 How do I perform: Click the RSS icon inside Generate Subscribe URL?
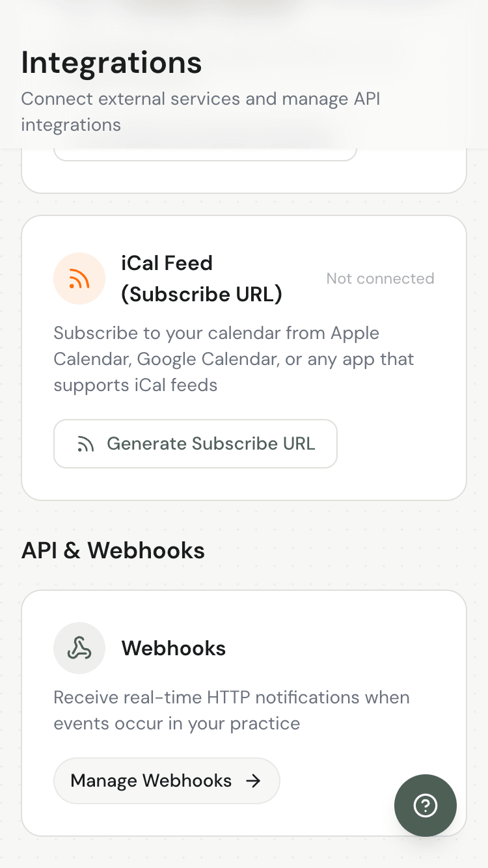point(88,444)
